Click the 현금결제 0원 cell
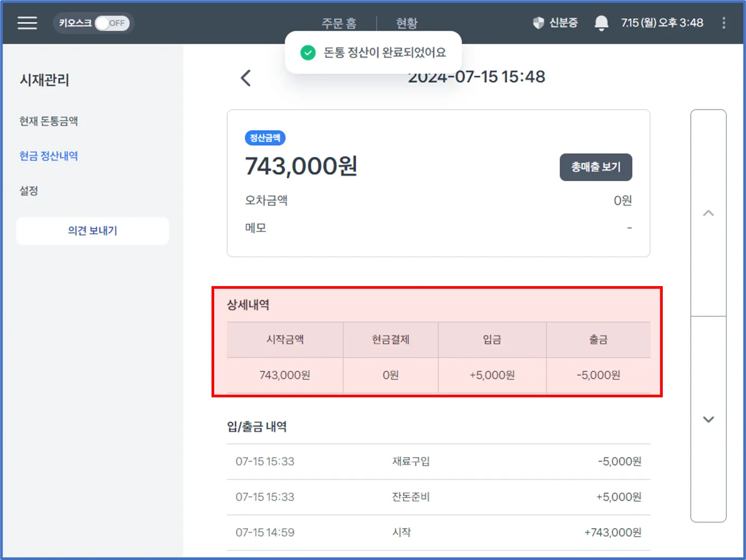 pos(391,375)
